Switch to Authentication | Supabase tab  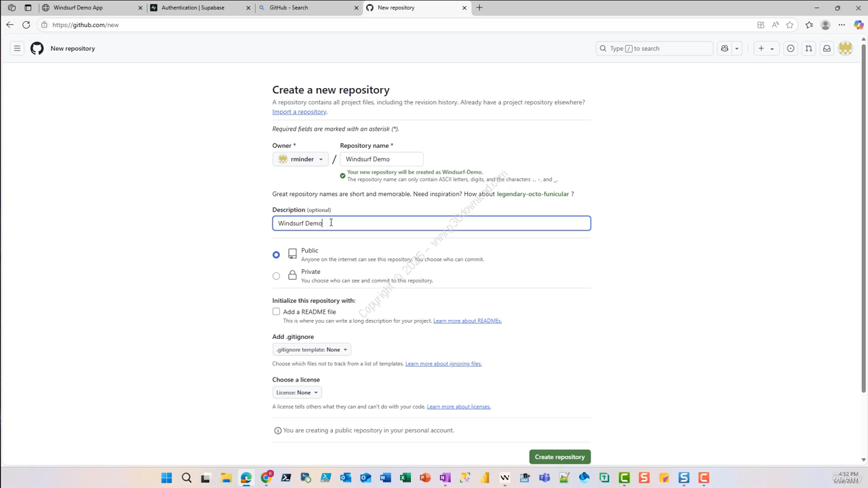[x=200, y=7]
